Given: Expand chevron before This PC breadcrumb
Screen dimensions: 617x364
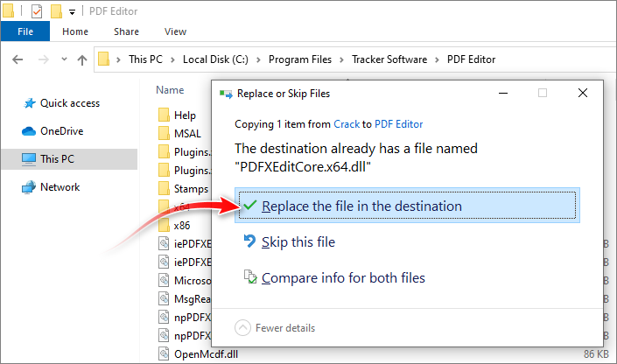Looking at the screenshot, I should (118, 59).
